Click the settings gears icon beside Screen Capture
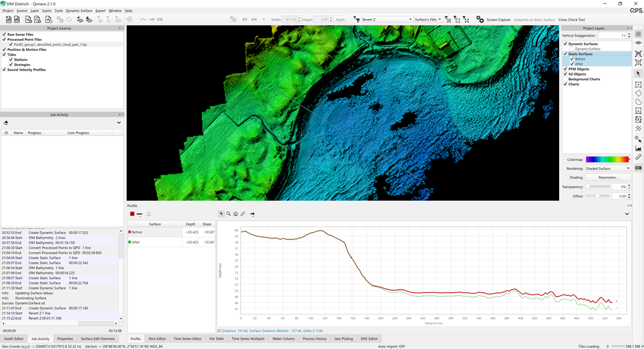The height and width of the screenshot is (349, 644). click(x=480, y=20)
